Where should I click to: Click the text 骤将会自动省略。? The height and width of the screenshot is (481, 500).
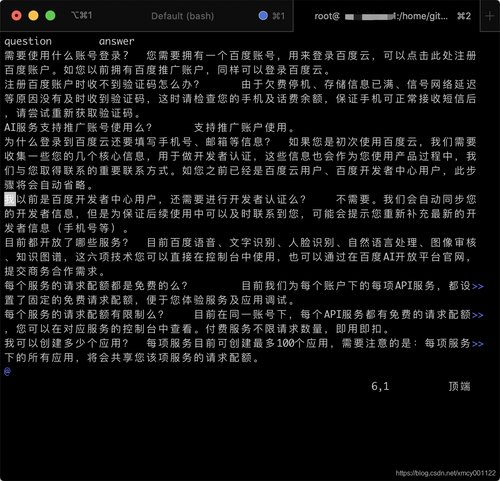click(x=49, y=185)
